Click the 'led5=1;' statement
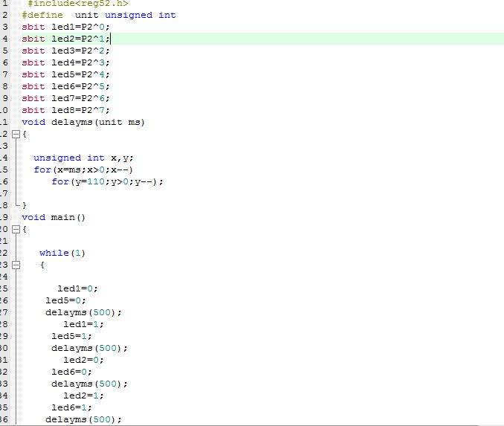Viewport: 504px width, 426px height. click(x=71, y=336)
